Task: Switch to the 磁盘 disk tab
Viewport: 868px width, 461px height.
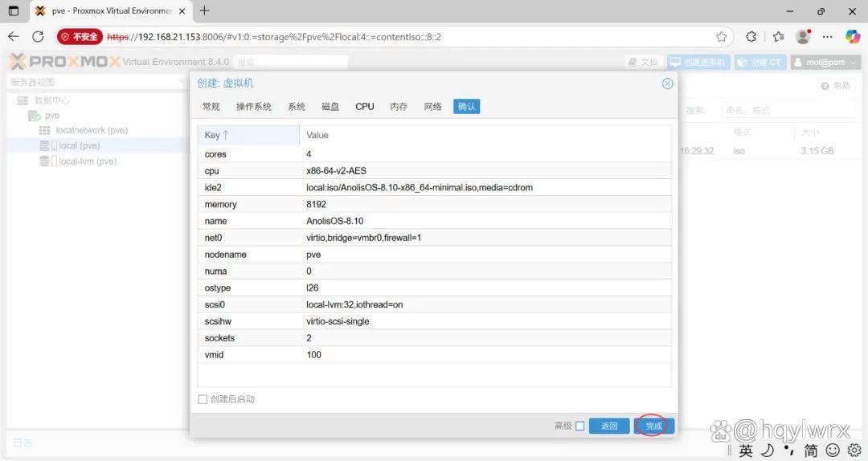Action: point(330,107)
